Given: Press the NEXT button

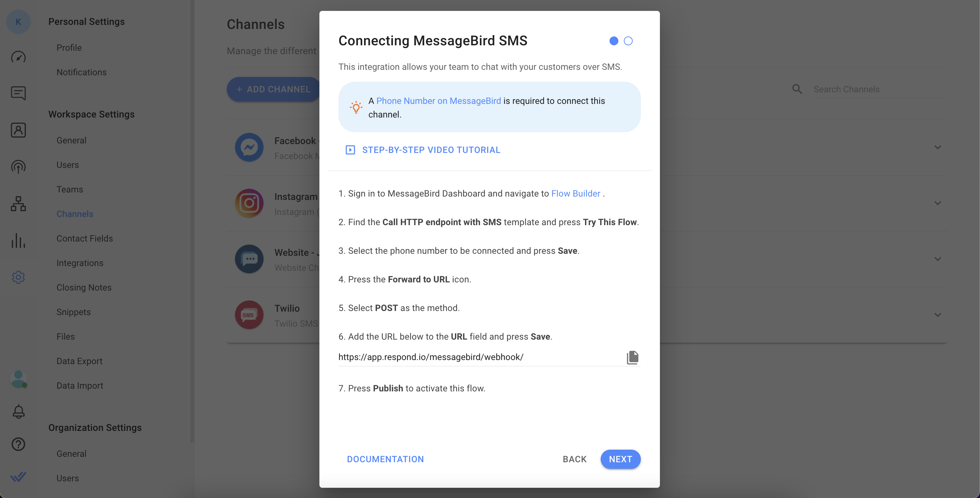Looking at the screenshot, I should [x=620, y=458].
